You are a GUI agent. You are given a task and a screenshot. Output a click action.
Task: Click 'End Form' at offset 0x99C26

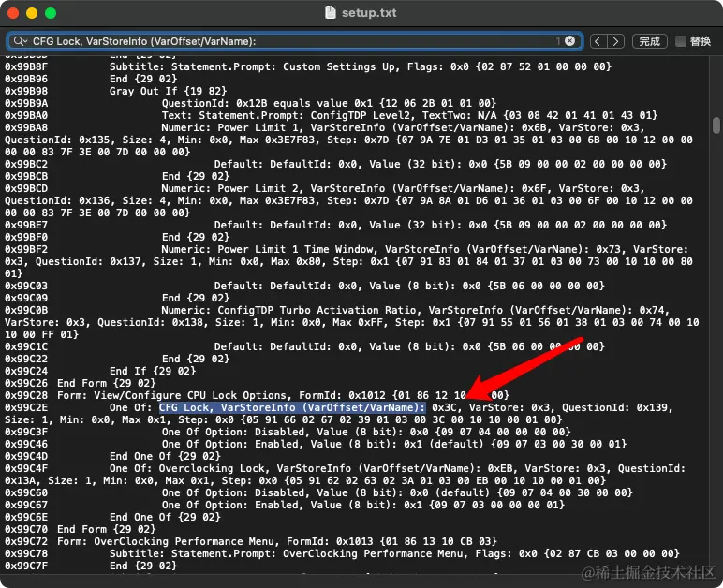point(106,383)
